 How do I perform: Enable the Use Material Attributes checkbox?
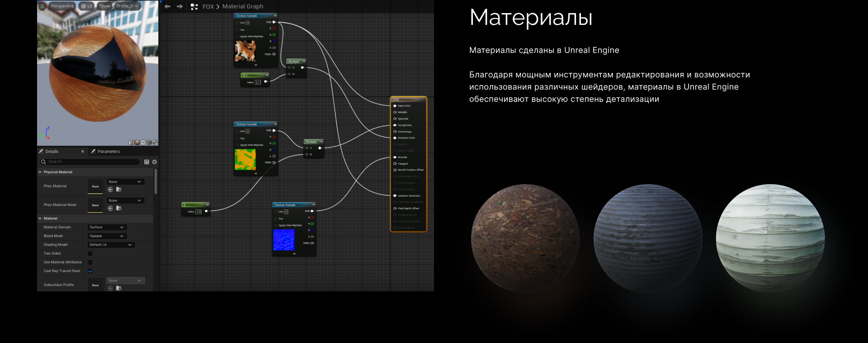[x=90, y=262]
